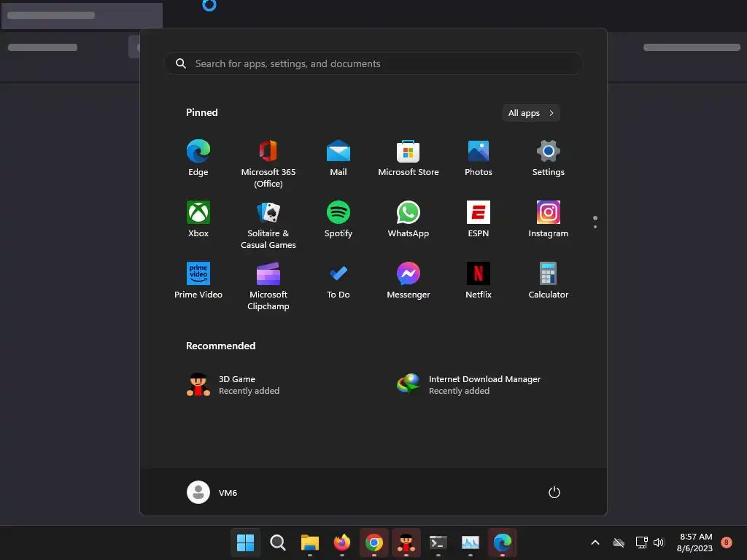Viewport: 747px width, 560px height.
Task: Launch the Photos app
Action: [479, 158]
